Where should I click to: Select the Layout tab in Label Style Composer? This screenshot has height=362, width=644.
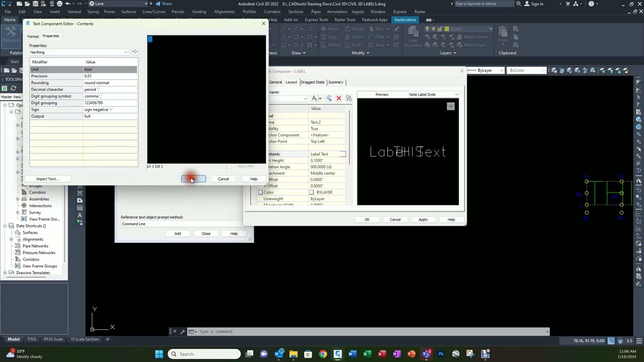291,82
